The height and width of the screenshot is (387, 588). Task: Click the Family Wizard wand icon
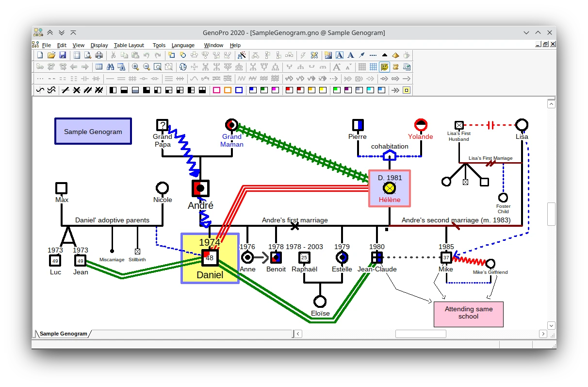(241, 55)
